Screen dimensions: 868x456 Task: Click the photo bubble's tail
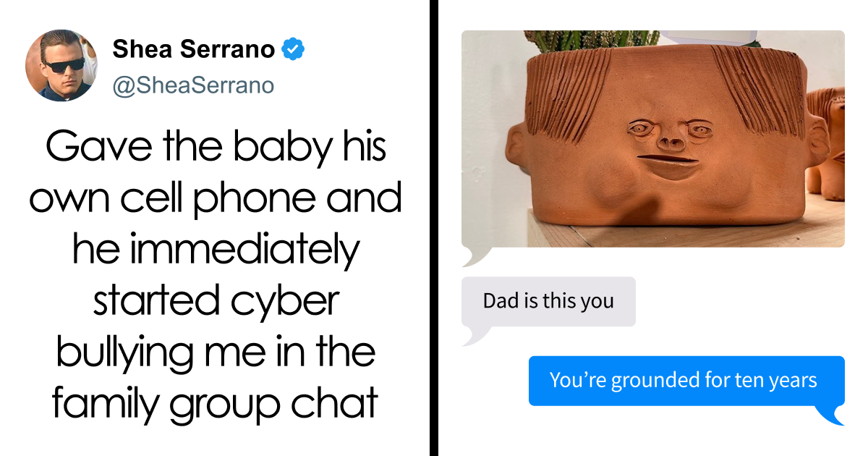(x=474, y=256)
